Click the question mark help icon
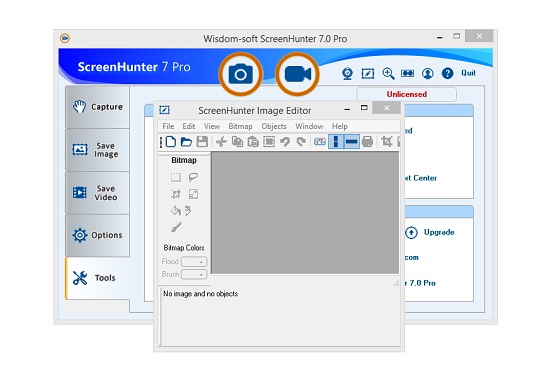 [448, 73]
